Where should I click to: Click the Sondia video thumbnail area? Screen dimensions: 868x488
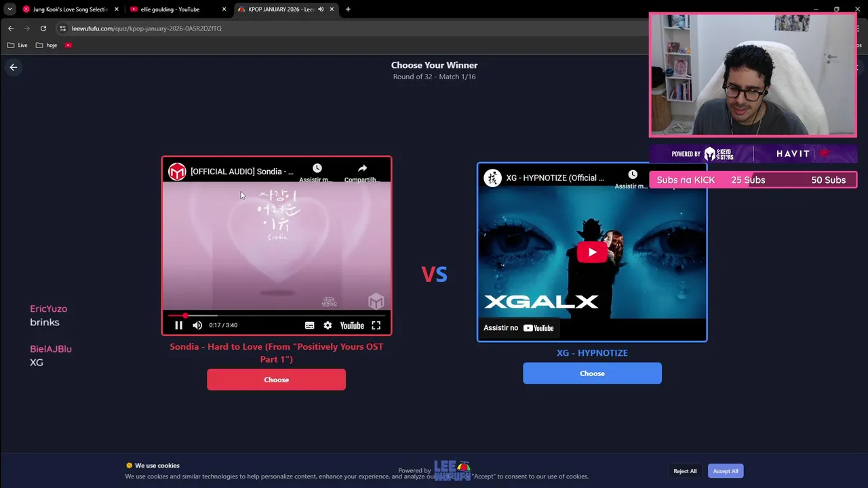click(x=277, y=246)
